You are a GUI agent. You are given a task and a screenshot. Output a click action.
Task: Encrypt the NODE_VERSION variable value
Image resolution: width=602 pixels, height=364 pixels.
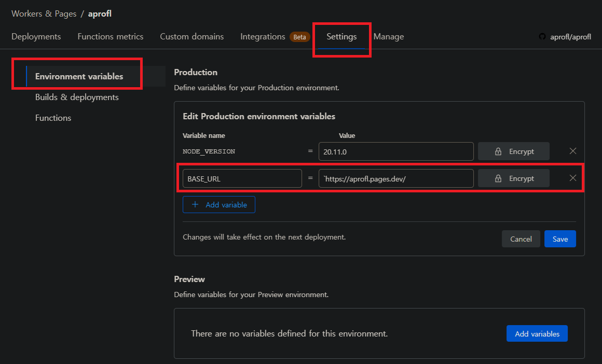coord(513,151)
